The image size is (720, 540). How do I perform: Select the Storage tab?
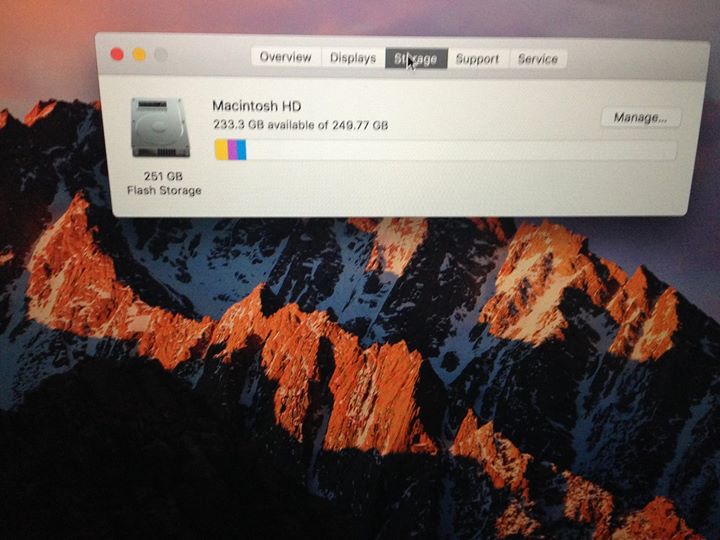point(416,58)
